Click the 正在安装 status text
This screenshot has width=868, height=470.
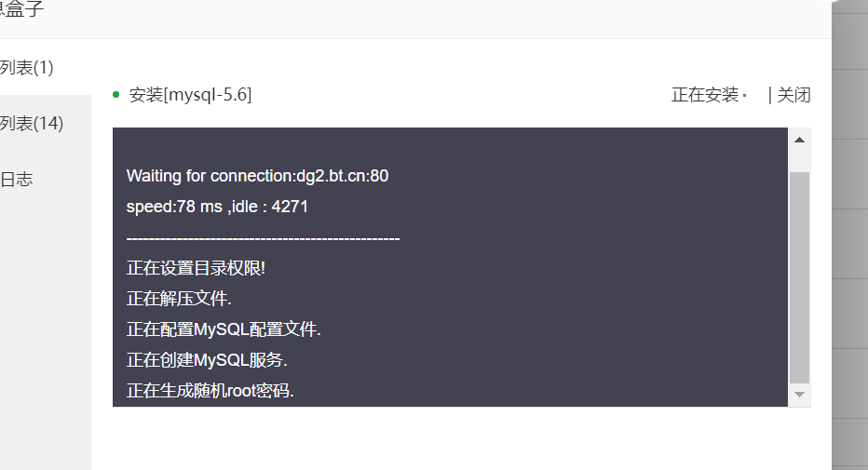[705, 95]
